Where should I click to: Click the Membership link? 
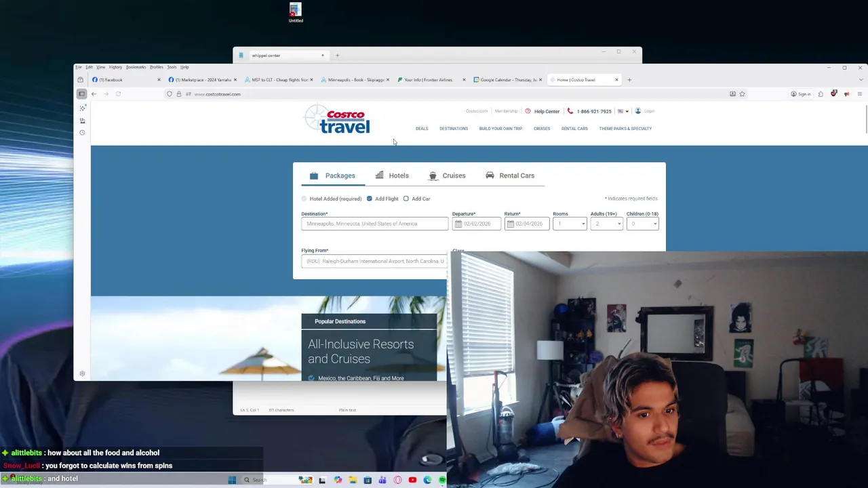[506, 111]
